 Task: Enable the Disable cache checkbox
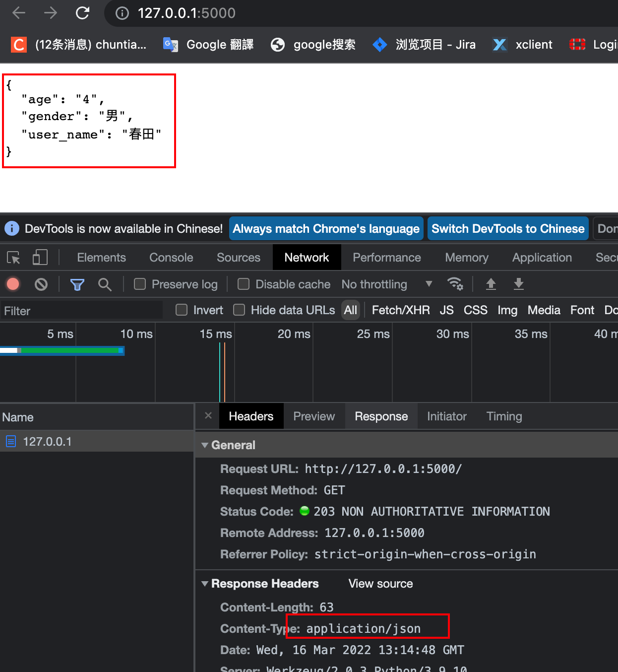(x=244, y=284)
